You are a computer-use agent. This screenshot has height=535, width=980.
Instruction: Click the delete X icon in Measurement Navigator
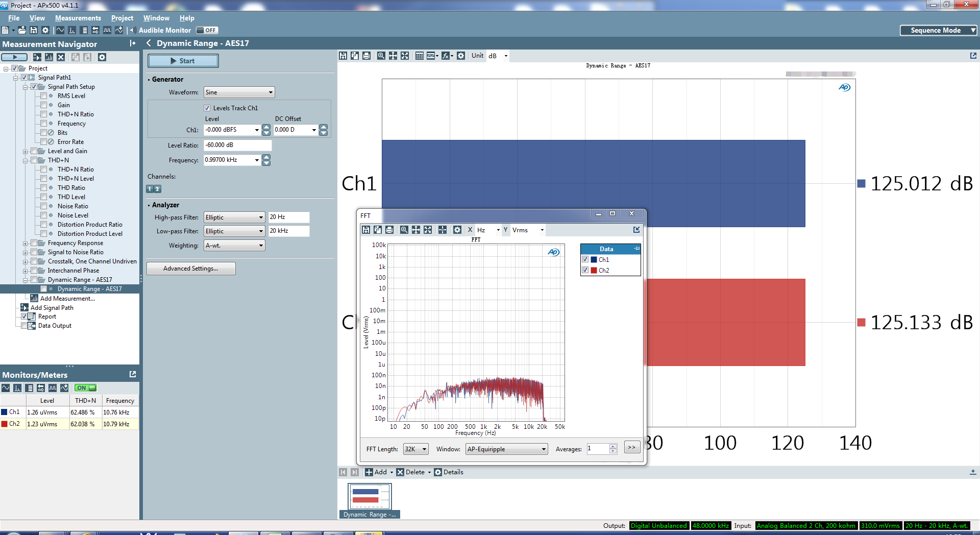tap(61, 57)
